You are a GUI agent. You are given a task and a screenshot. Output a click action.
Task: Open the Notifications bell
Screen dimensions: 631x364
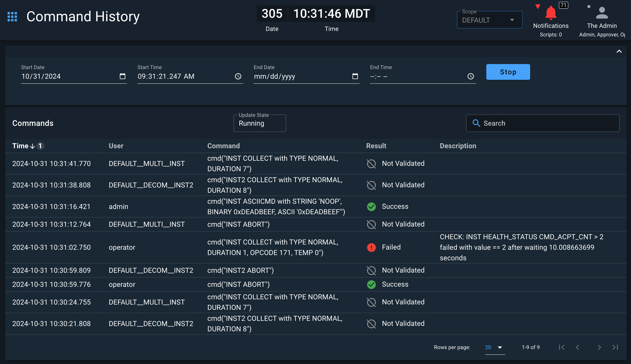click(551, 13)
